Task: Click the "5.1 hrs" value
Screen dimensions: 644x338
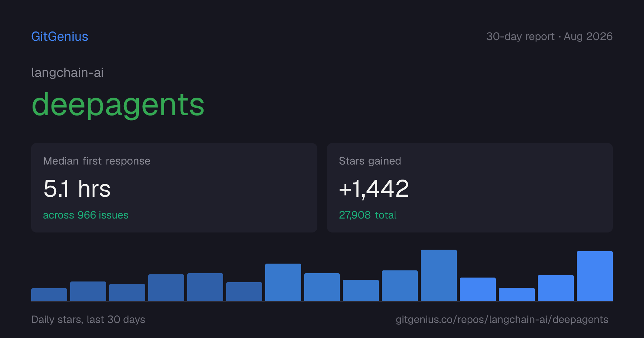Action: coord(77,188)
